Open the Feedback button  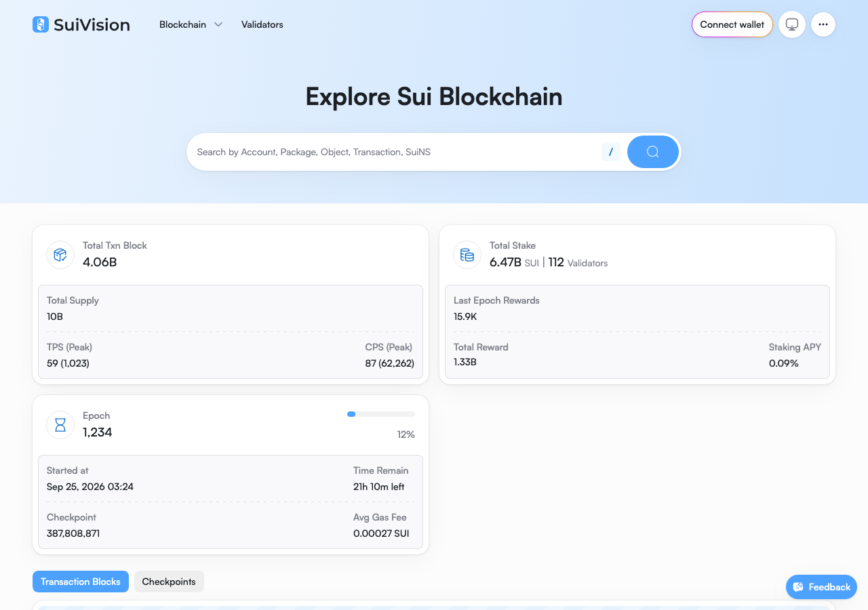(x=821, y=587)
